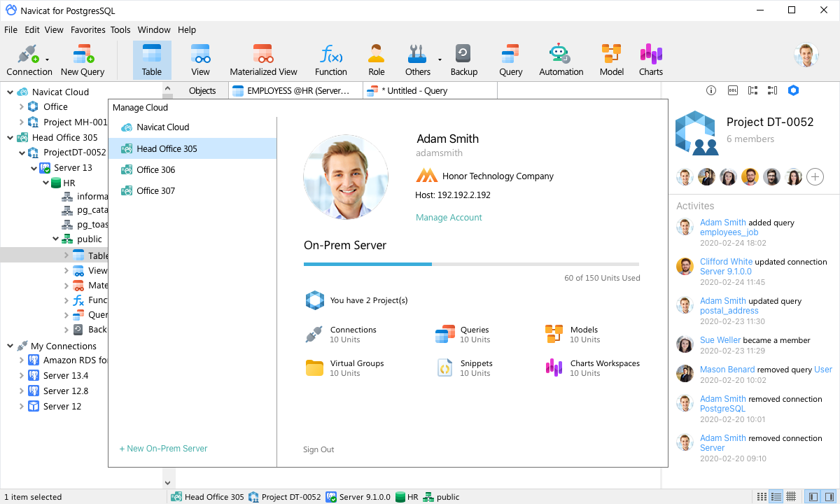Click the Virtual Groups folder icon
The image size is (840, 504).
click(314, 367)
